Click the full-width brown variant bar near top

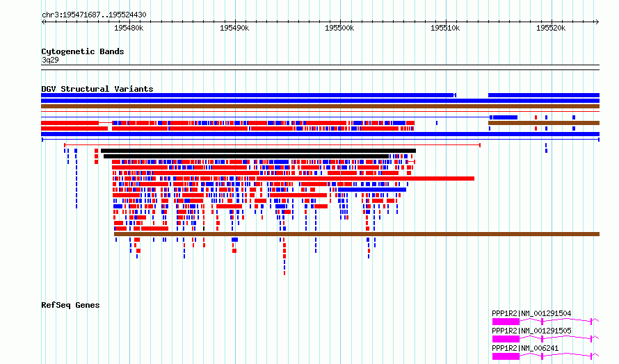pos(320,106)
